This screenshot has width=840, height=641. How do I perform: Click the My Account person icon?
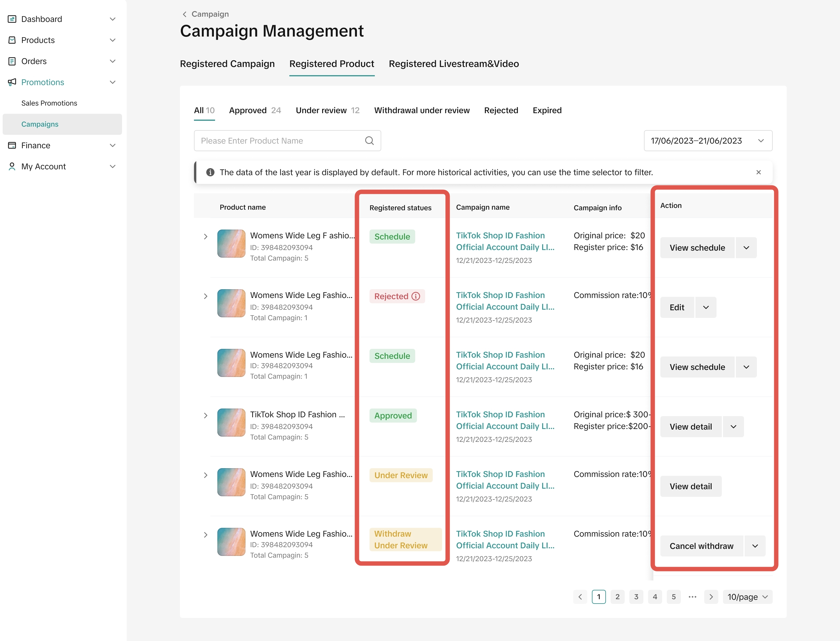click(12, 166)
